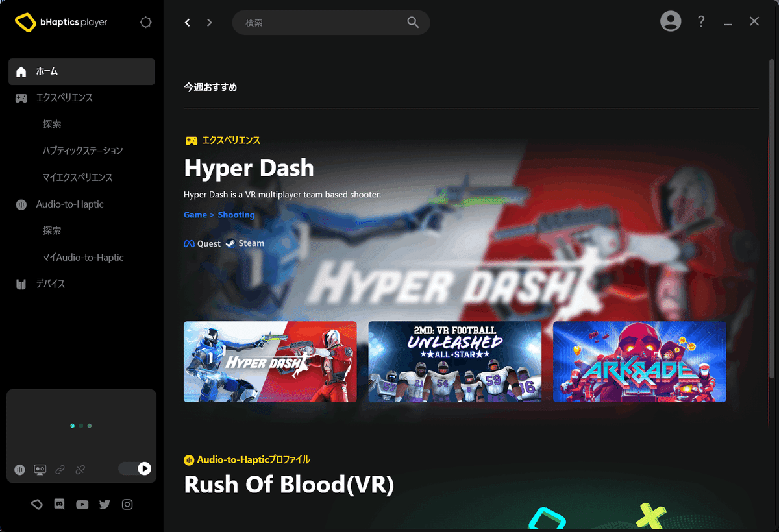Open the Twitter icon link

[x=105, y=504]
